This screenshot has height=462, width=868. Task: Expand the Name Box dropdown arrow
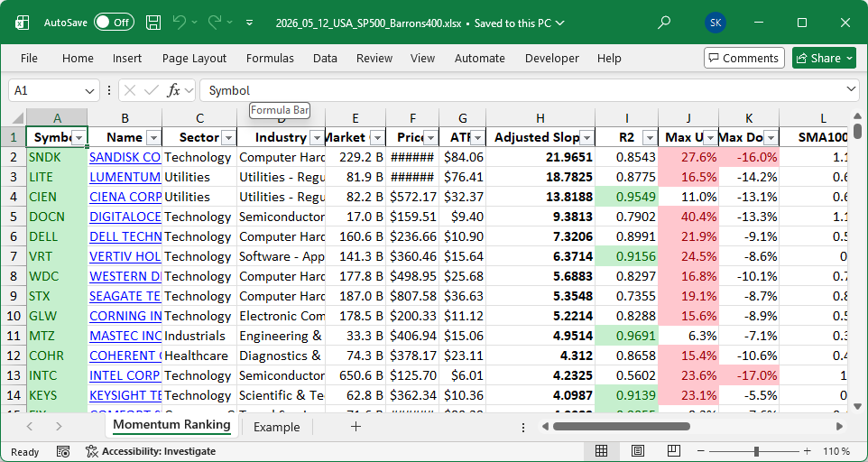pos(89,90)
